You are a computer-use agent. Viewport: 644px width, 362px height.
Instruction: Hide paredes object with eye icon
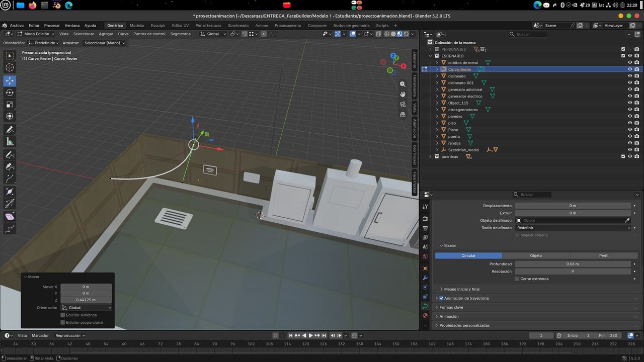(x=630, y=116)
